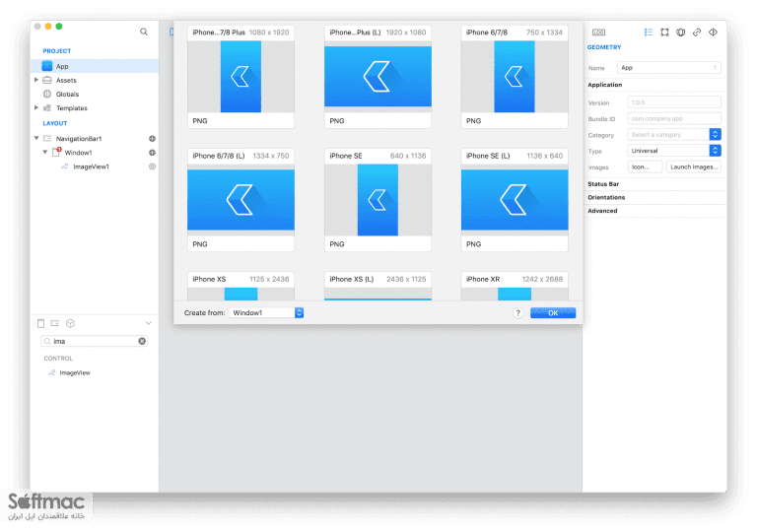Image resolution: width=757 pixels, height=532 pixels.
Task: Click the plus button next to Window1
Action: [x=152, y=153]
